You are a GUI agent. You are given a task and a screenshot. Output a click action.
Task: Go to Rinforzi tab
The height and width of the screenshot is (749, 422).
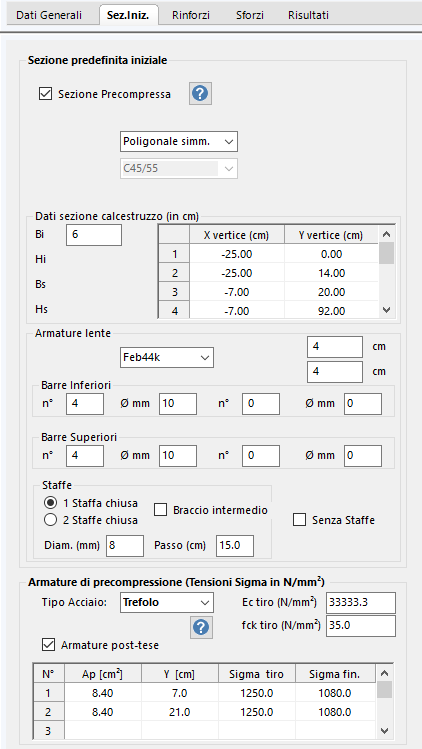coord(191,15)
